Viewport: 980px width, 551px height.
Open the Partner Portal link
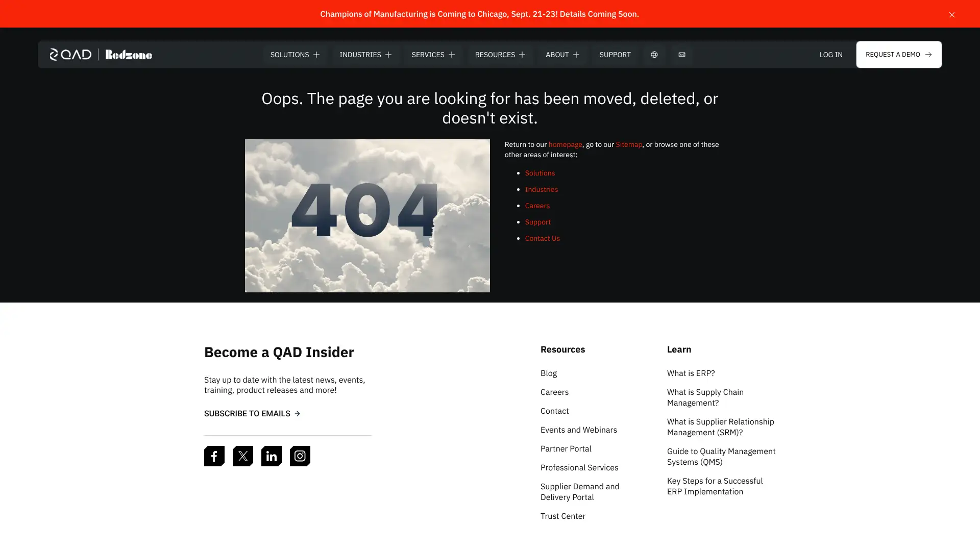click(x=566, y=449)
